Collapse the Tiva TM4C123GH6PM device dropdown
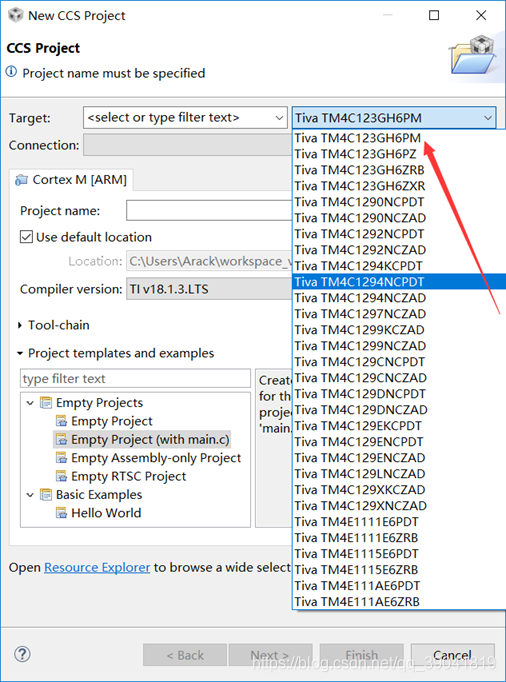The image size is (506, 682). (x=488, y=118)
